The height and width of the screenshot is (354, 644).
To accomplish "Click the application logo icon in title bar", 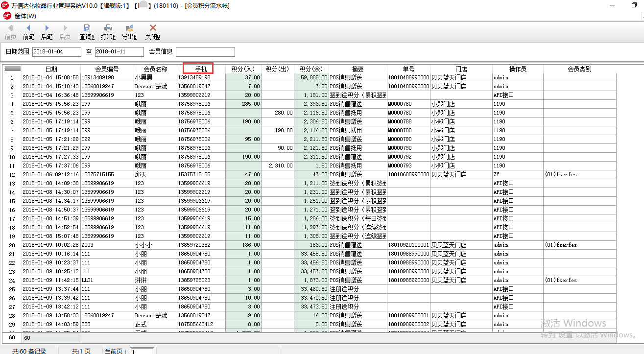I will click(5, 5).
